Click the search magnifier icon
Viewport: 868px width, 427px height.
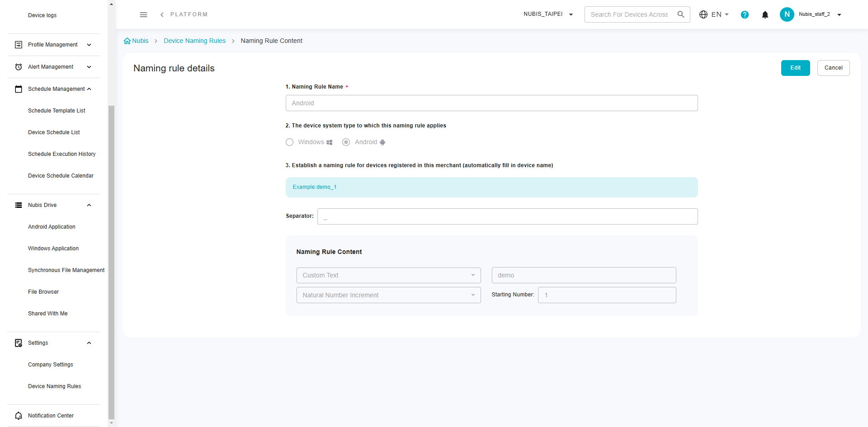click(x=681, y=14)
